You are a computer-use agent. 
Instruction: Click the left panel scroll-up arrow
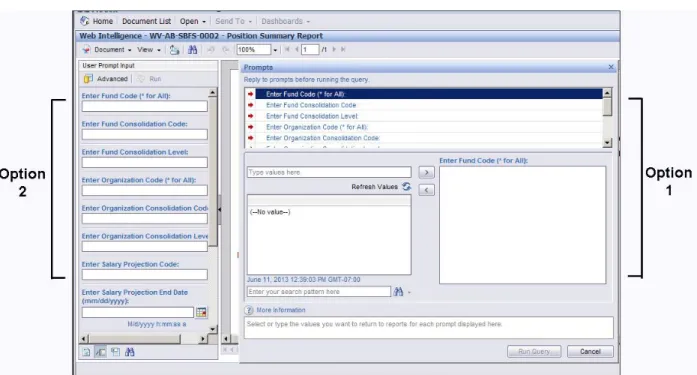(212, 92)
